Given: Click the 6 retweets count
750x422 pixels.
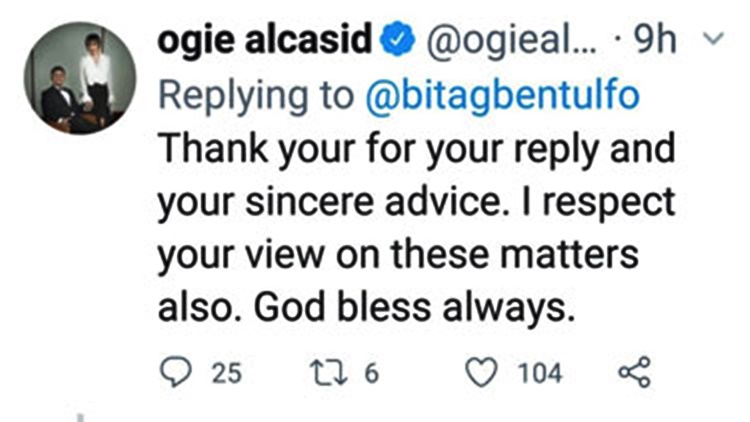Looking at the screenshot, I should click(370, 374).
